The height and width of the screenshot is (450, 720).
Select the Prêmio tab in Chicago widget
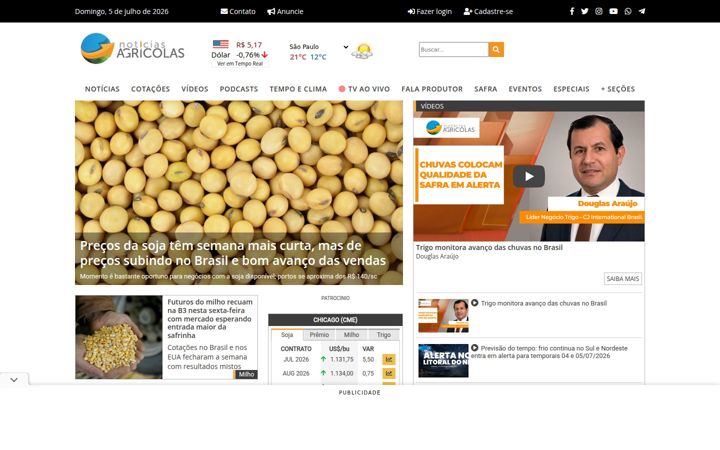pos(319,335)
